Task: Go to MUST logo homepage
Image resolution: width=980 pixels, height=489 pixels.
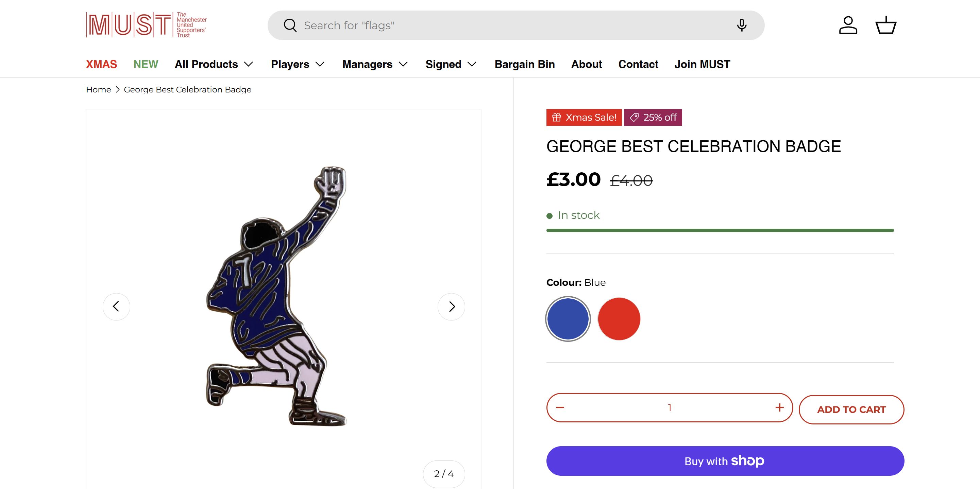Action: [147, 25]
